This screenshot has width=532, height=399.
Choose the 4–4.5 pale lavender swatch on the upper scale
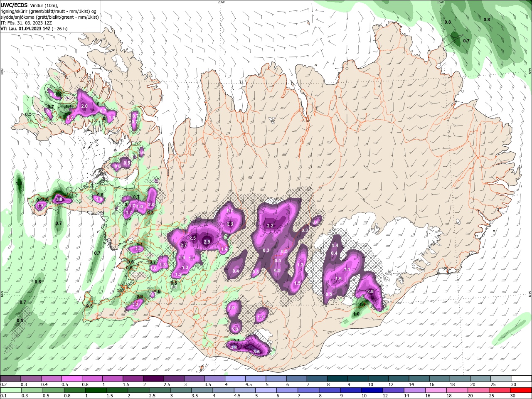[x=235, y=379]
